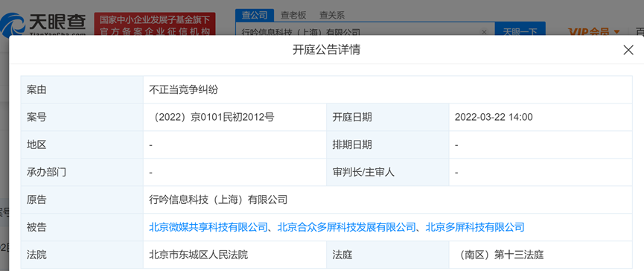
Task: Click the 天眼查 logo in the header
Action: [x=43, y=24]
